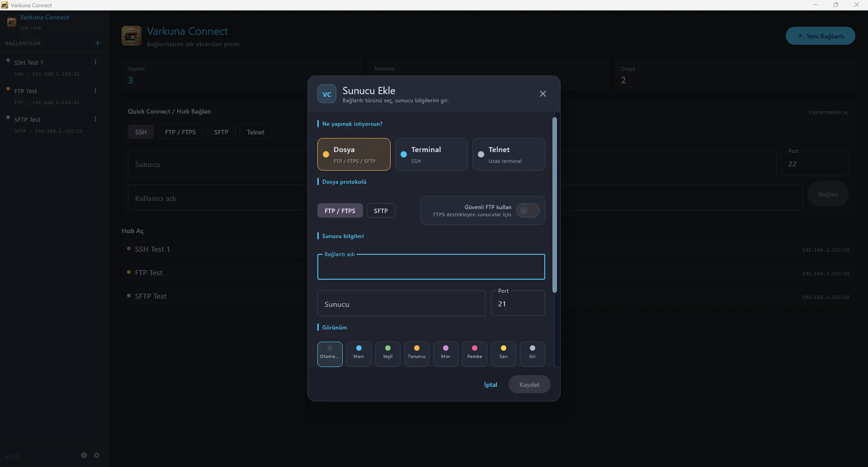Cancel with the İptal button
Screen dimensions: 868x467
click(491, 385)
